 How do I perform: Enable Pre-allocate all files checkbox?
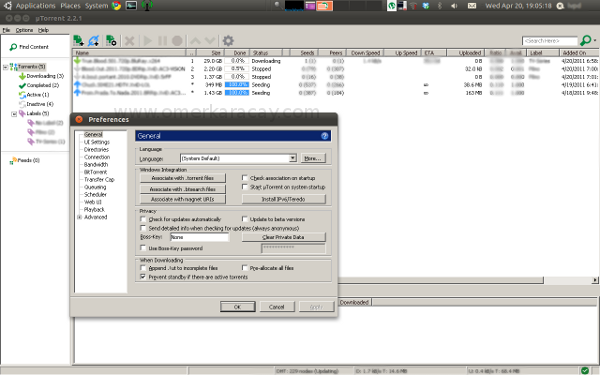pyautogui.click(x=245, y=268)
